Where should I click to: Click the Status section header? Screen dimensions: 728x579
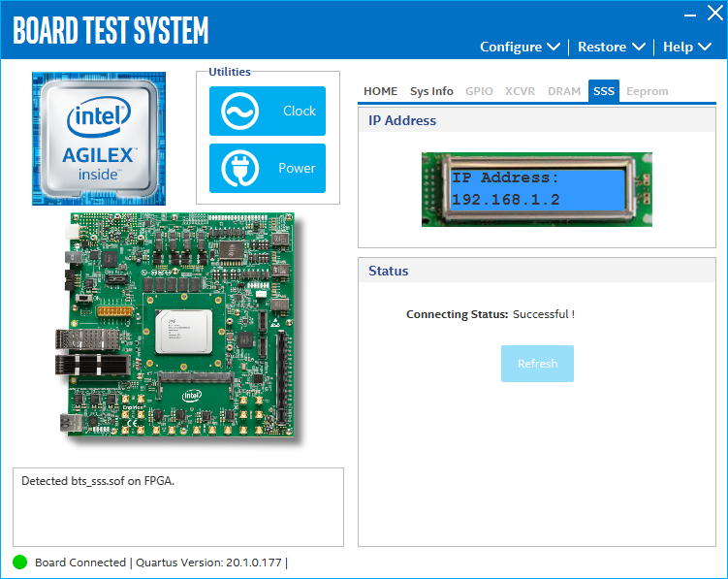537,271
